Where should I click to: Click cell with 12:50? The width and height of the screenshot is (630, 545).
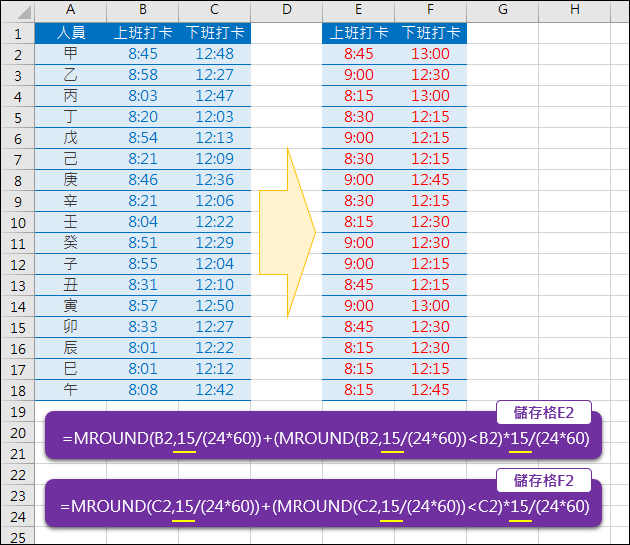pyautogui.click(x=215, y=306)
